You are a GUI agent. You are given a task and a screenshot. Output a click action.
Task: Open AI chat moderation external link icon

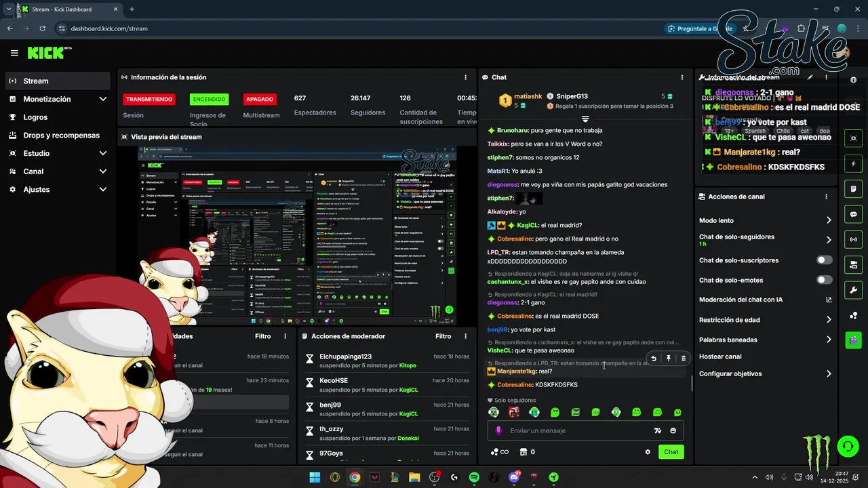[829, 300]
